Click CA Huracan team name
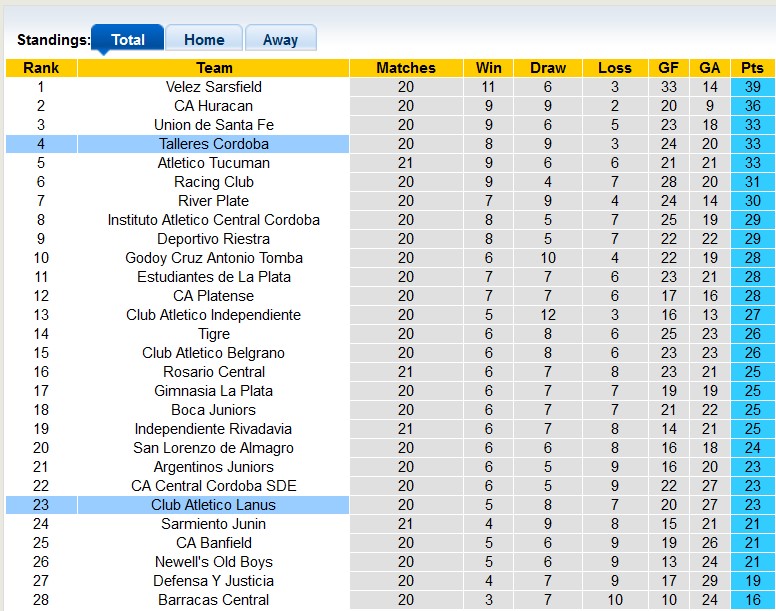The image size is (776, 611). (214, 106)
